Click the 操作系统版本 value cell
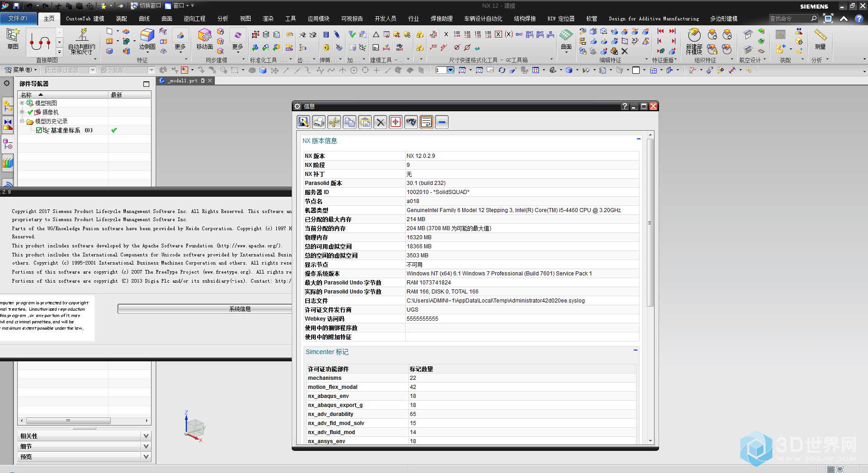868x473 pixels. pos(522,274)
